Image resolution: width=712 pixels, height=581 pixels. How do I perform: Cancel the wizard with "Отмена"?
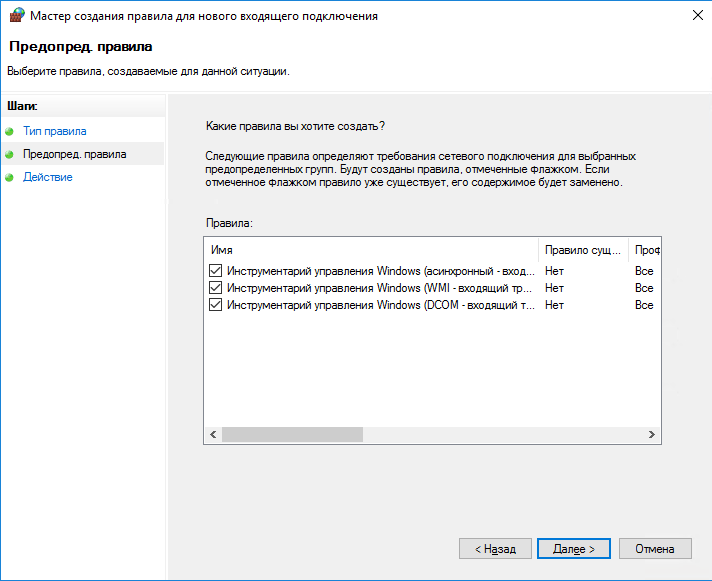(655, 549)
